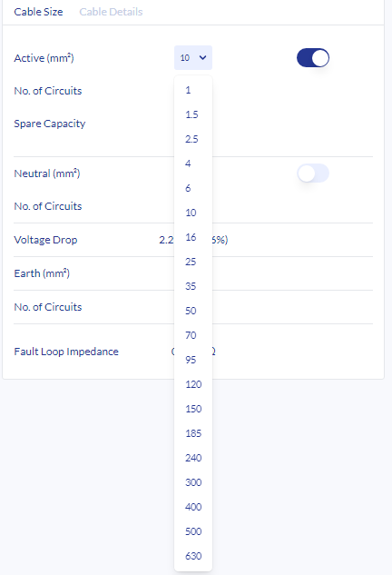Select the 630 size option

193,556
